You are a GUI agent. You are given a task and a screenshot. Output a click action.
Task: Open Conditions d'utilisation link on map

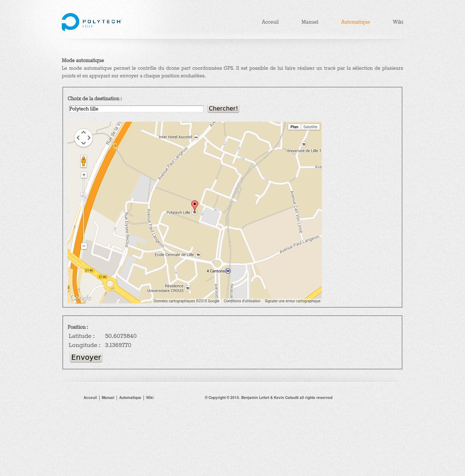(x=242, y=301)
